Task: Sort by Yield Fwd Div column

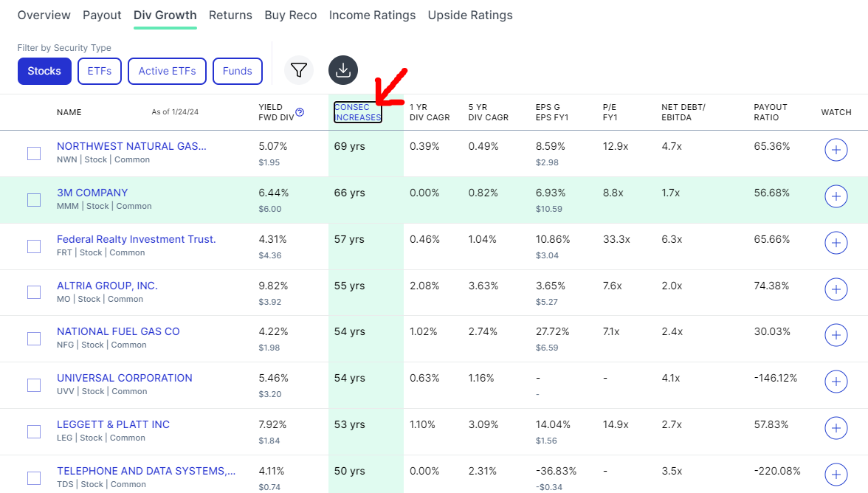Action: pos(276,112)
